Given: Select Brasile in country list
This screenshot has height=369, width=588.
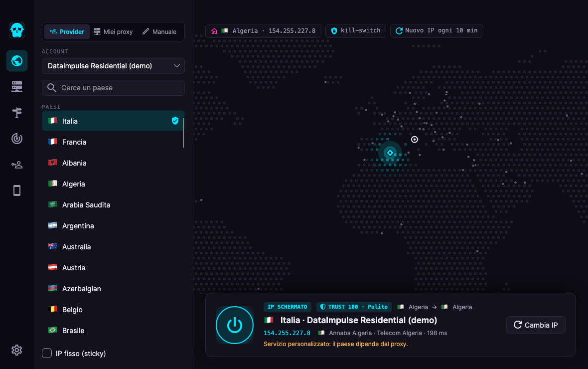Looking at the screenshot, I should coord(113,331).
